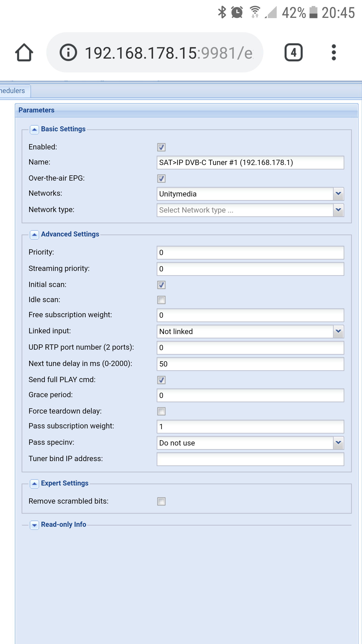
Task: Click the status bar clock 20:45
Action: tap(338, 13)
